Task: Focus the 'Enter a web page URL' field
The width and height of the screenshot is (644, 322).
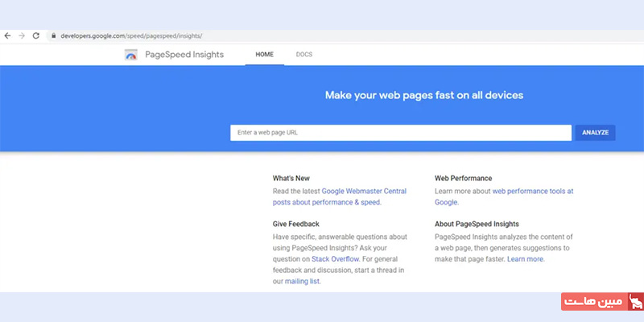Action: (400, 132)
